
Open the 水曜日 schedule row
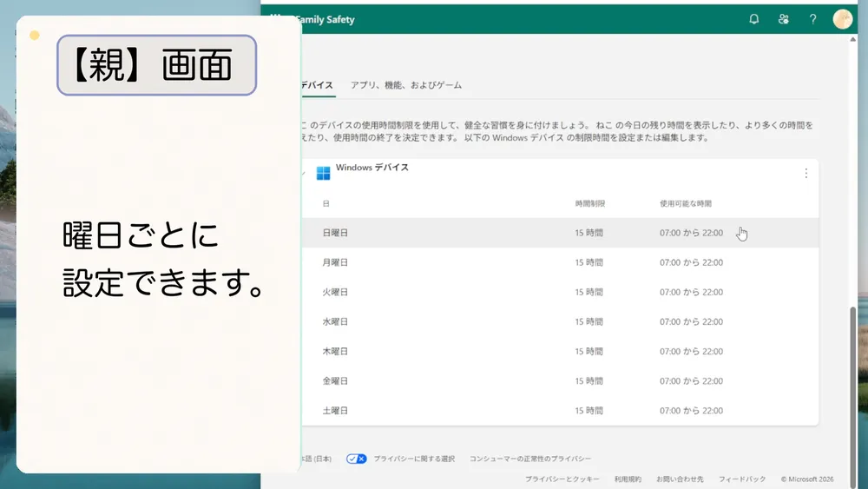coord(560,321)
